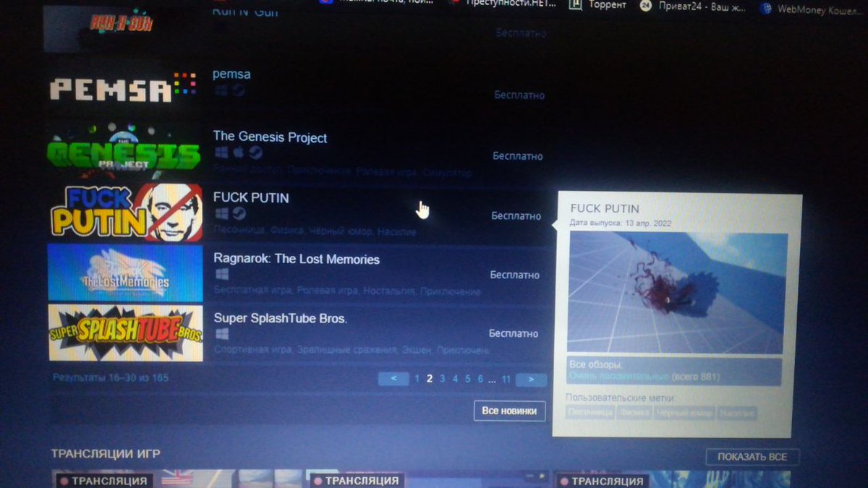This screenshot has width=868, height=488.
Task: Click the Чёрный юмор tag in the popup
Action: coord(684,413)
